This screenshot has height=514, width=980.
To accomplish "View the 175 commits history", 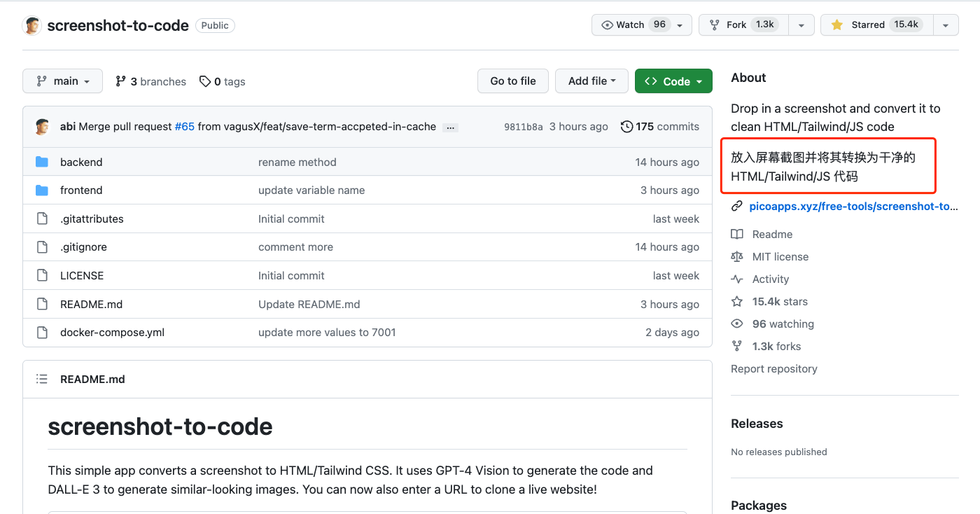I will tap(659, 127).
